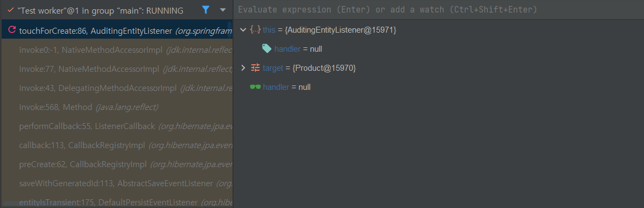Viewport: 644px width, 208px height.
Task: Click the teal tag icon for handler field
Action: pyautogui.click(x=267, y=48)
